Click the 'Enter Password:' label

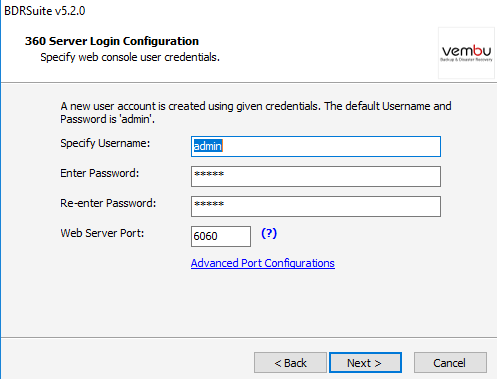[x=99, y=173]
